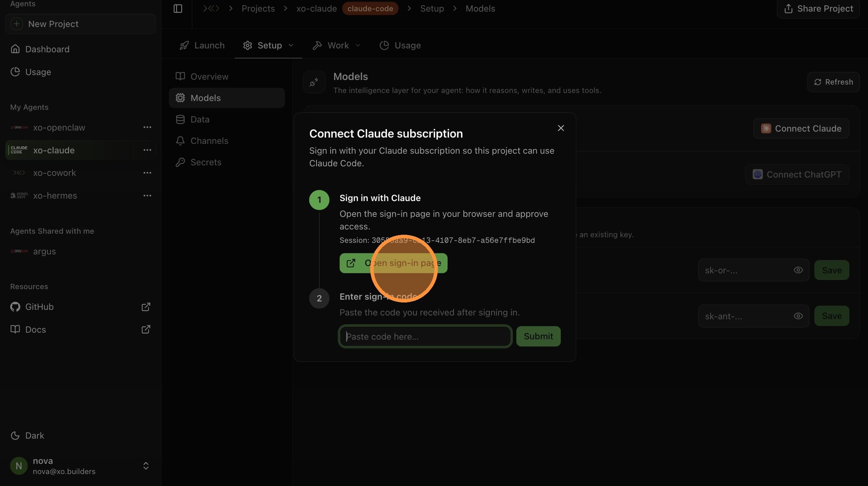Click the claude-code badge
Image resolution: width=868 pixels, height=486 pixels.
(x=370, y=8)
